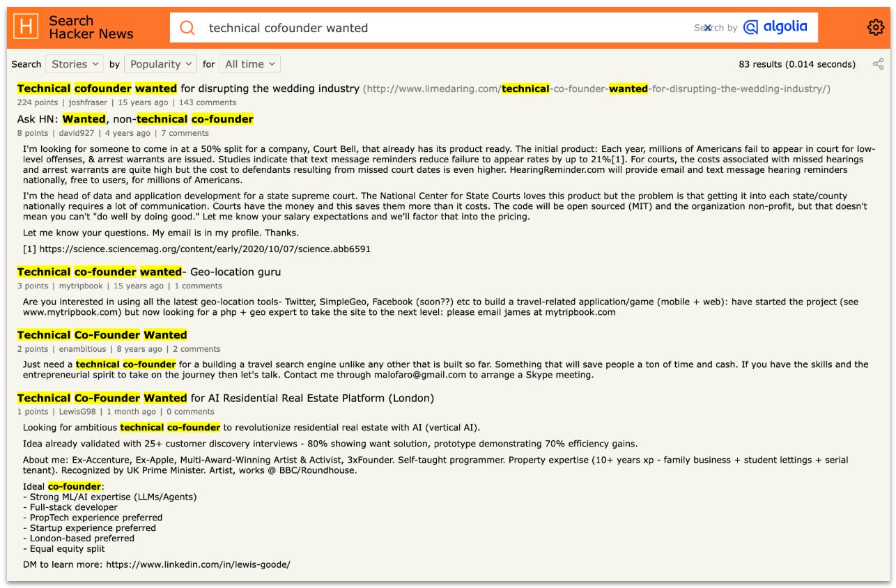Open the Geo-location guru story
The image size is (896, 588).
pyautogui.click(x=149, y=272)
